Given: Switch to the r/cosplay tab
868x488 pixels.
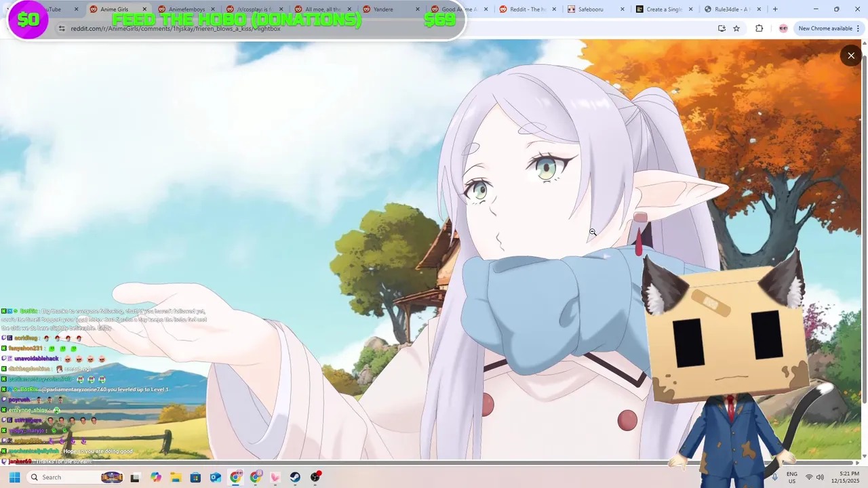Looking at the screenshot, I should click(256, 9).
